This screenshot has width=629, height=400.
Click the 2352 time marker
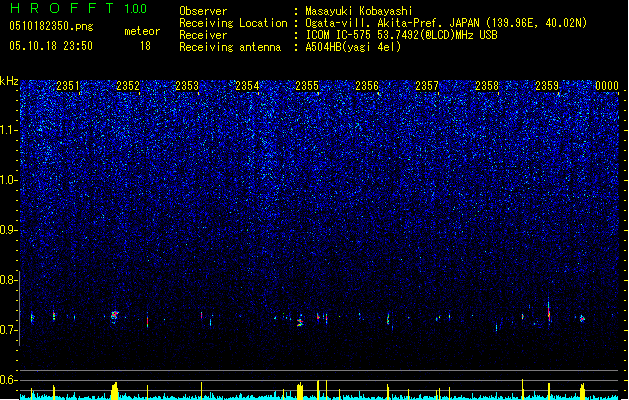128,86
